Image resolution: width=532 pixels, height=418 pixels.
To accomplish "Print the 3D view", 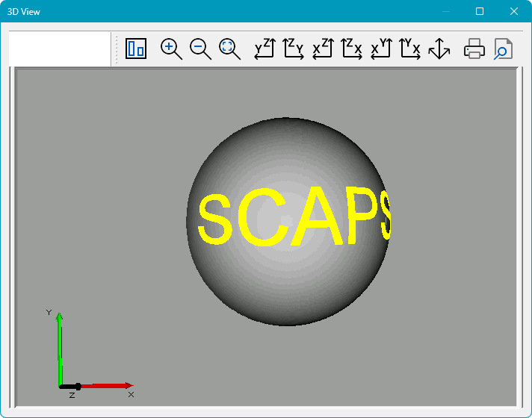I will tap(474, 49).
